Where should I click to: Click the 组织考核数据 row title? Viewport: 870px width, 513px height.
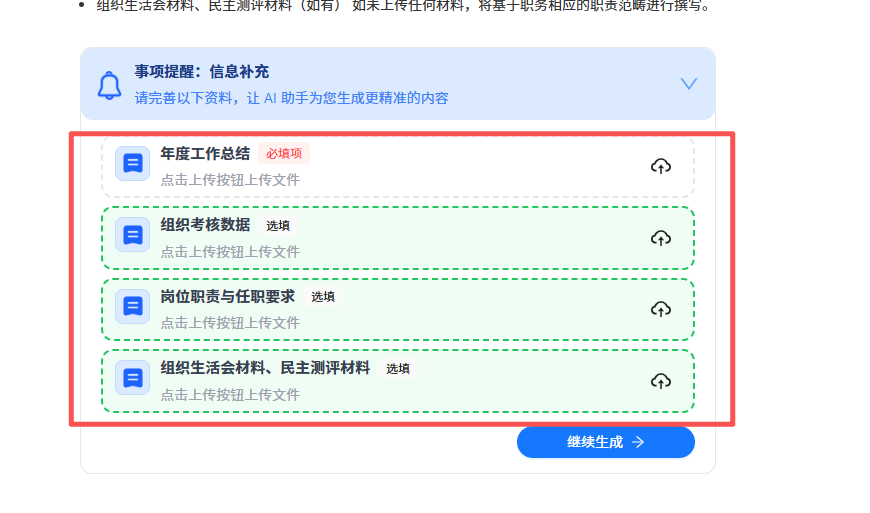205,225
